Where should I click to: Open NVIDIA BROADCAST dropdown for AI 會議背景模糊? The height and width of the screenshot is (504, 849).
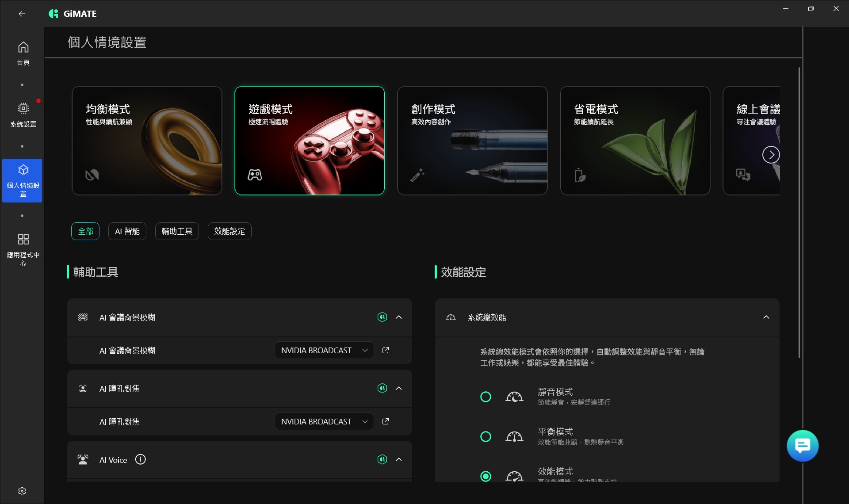pyautogui.click(x=324, y=350)
